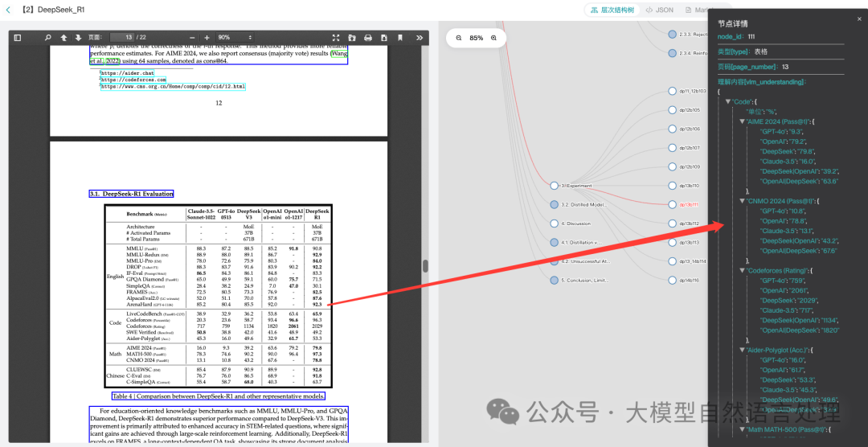868x447 pixels.
Task: Switch PDF to presentation fullscreen mode
Action: pyautogui.click(x=335, y=38)
